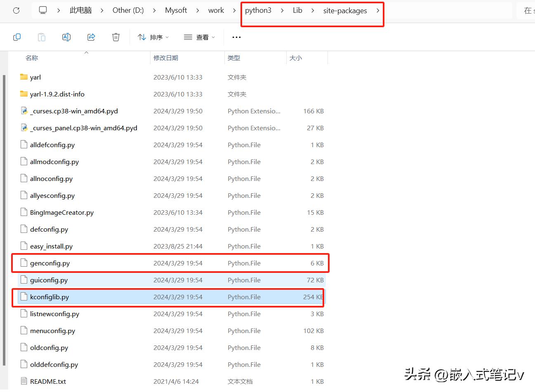This screenshot has width=535, height=392.
Task: Open the yarl folder
Action: pyautogui.click(x=35, y=77)
